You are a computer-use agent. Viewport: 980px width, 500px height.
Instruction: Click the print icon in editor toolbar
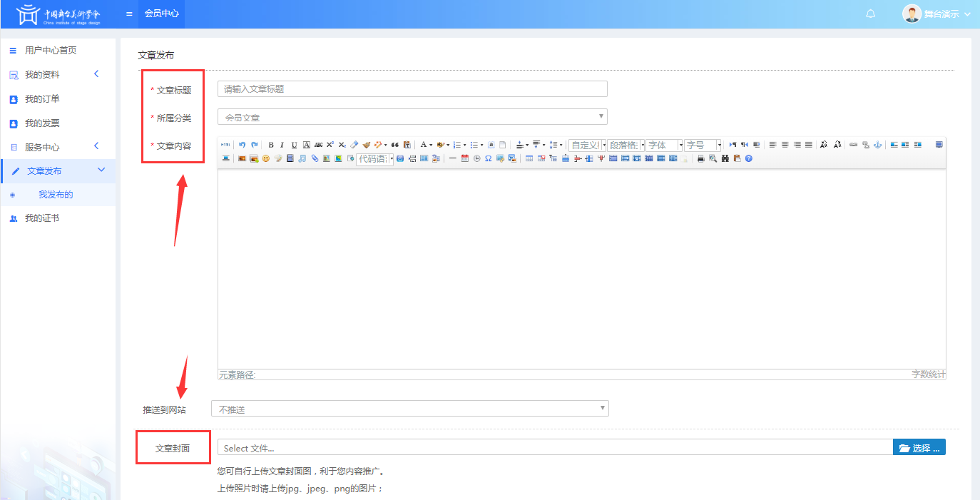coord(701,158)
